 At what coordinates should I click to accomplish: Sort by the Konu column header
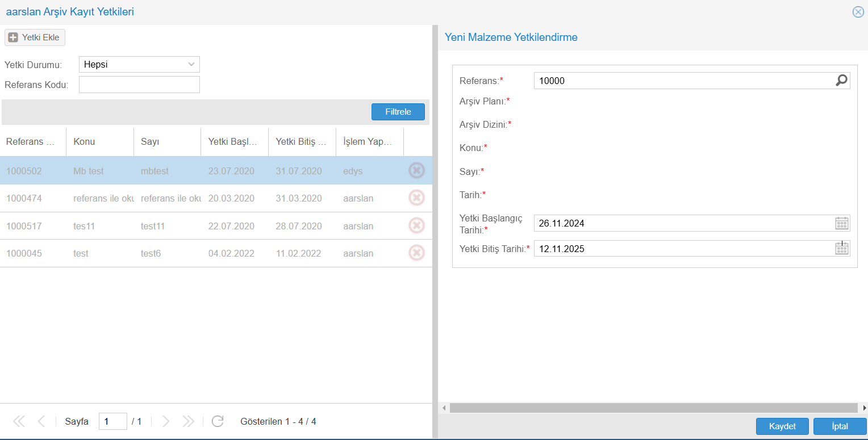[x=99, y=142]
